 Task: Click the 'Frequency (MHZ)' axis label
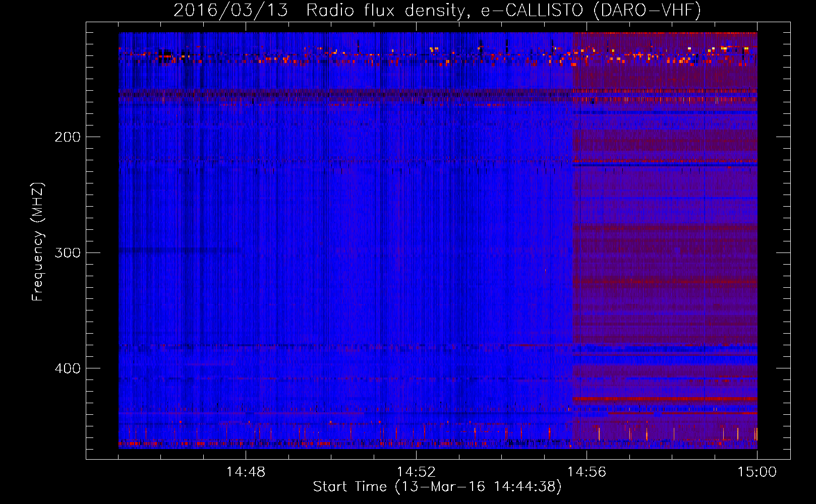(x=38, y=242)
